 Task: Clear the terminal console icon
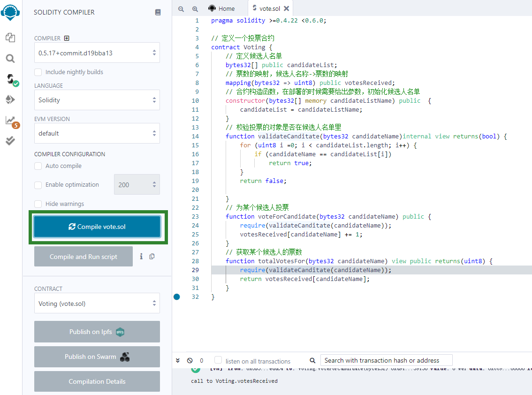point(190,360)
